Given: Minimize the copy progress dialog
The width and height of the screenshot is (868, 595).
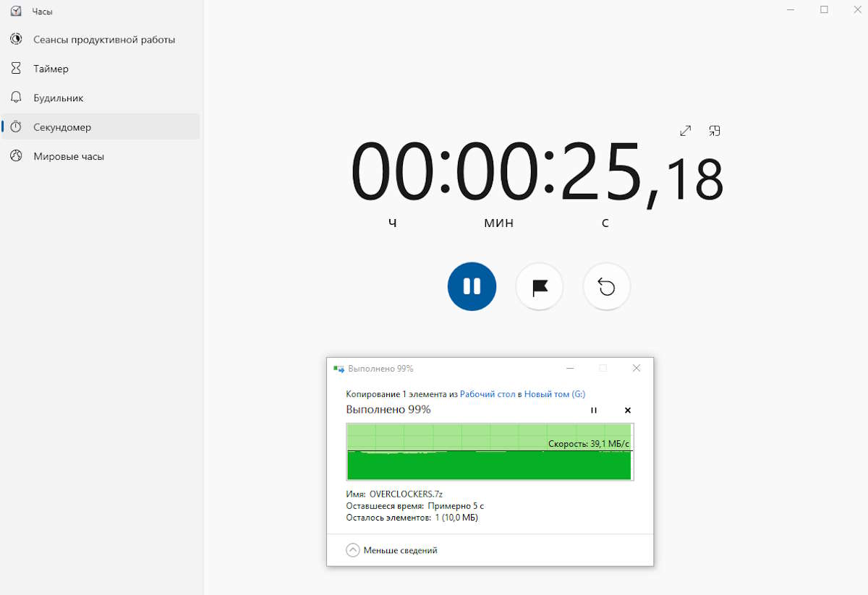Looking at the screenshot, I should (570, 368).
